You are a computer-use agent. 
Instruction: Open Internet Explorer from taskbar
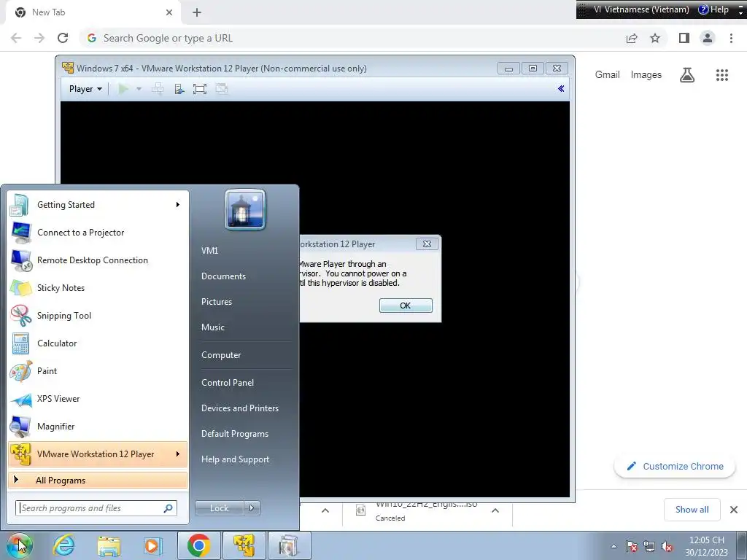(64, 545)
